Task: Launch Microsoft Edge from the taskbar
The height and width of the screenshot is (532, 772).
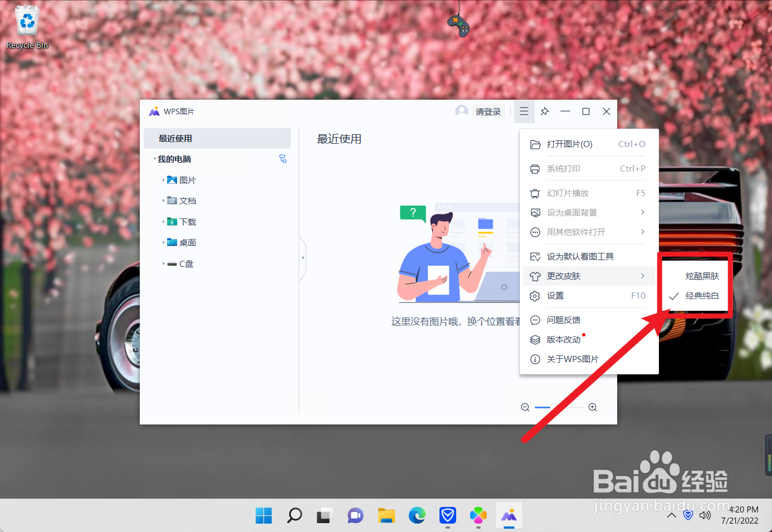Action: (x=417, y=516)
